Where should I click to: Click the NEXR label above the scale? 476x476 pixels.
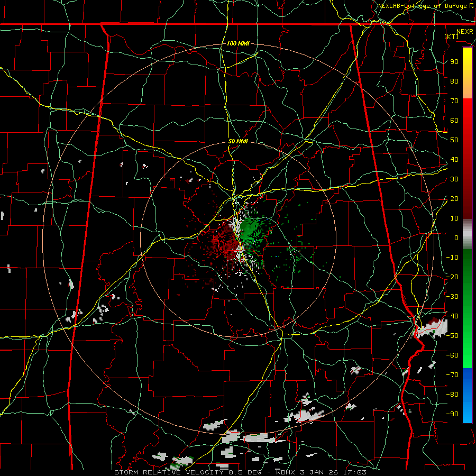click(x=464, y=32)
